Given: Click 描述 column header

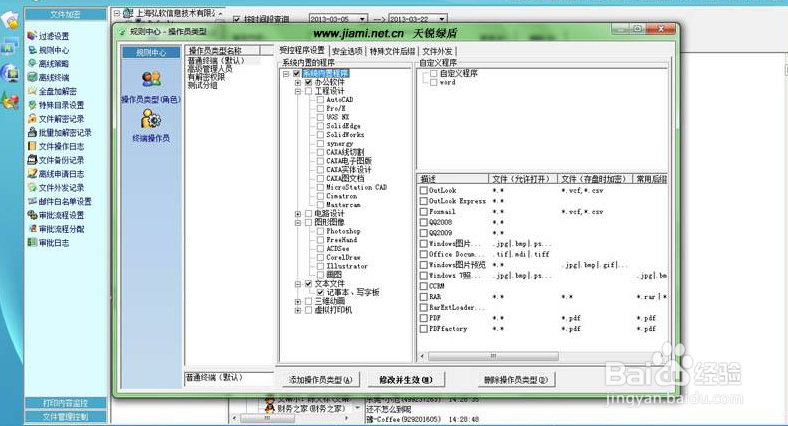Looking at the screenshot, I should pyautogui.click(x=452, y=179).
